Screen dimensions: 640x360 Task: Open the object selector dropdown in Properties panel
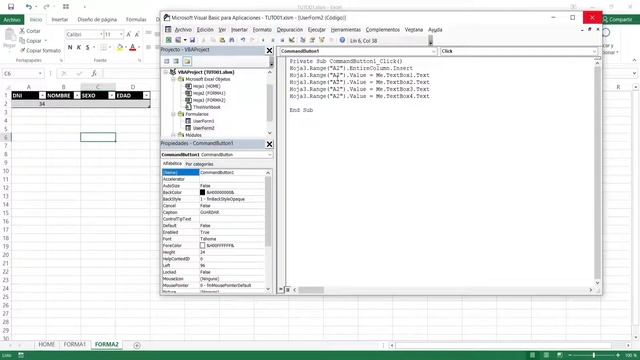point(269,155)
